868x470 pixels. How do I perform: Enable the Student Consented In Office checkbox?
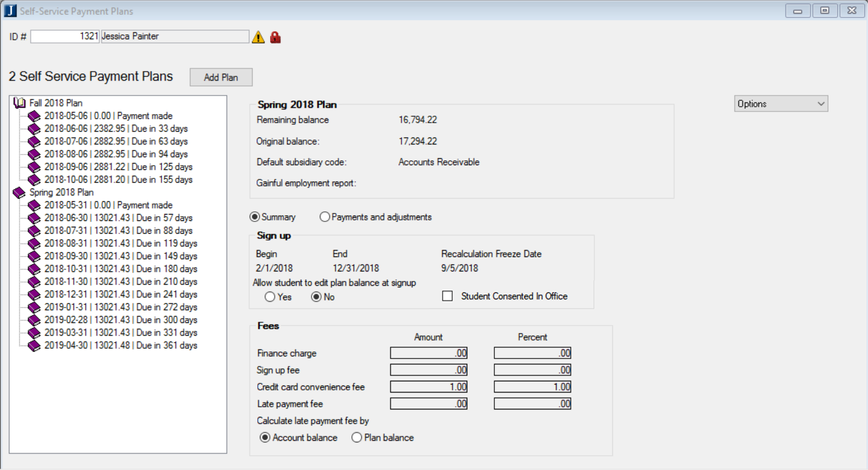[448, 296]
